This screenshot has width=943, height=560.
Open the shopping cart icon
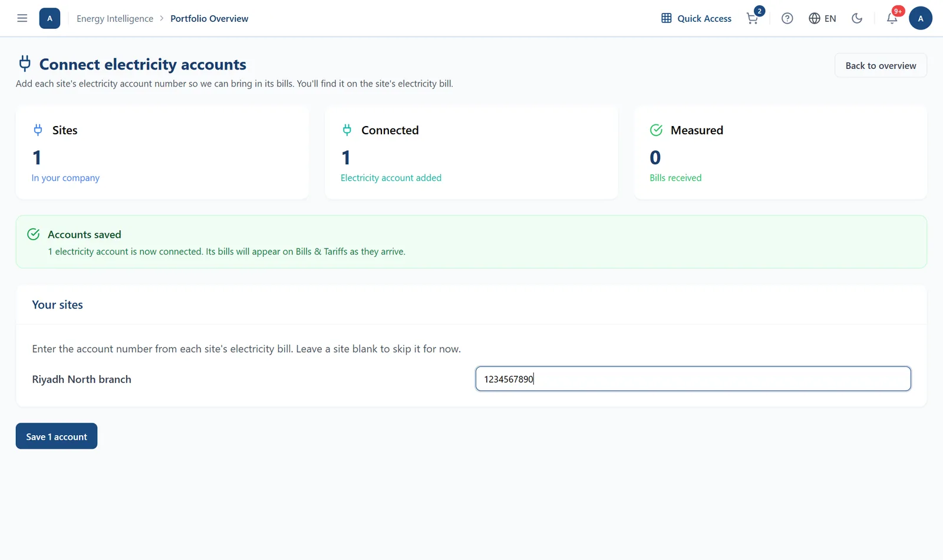tap(753, 18)
